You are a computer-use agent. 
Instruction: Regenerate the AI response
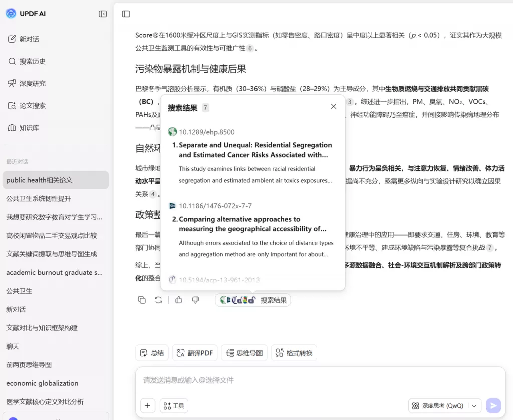(158, 300)
